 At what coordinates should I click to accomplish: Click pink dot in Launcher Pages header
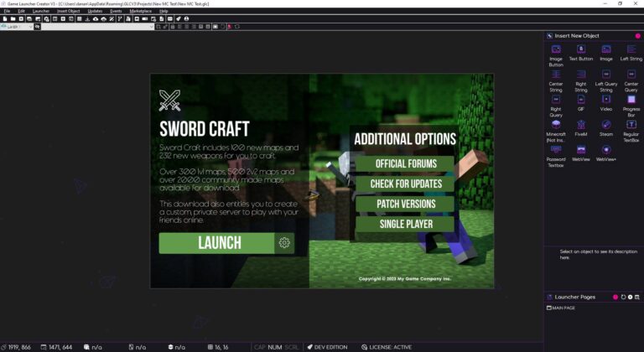tap(615, 297)
